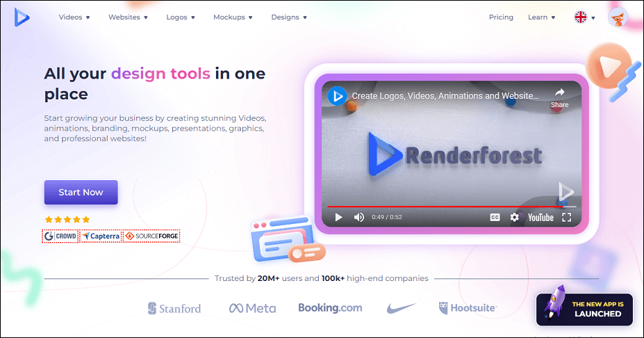
Task: Open the video settings gear
Action: coord(514,217)
